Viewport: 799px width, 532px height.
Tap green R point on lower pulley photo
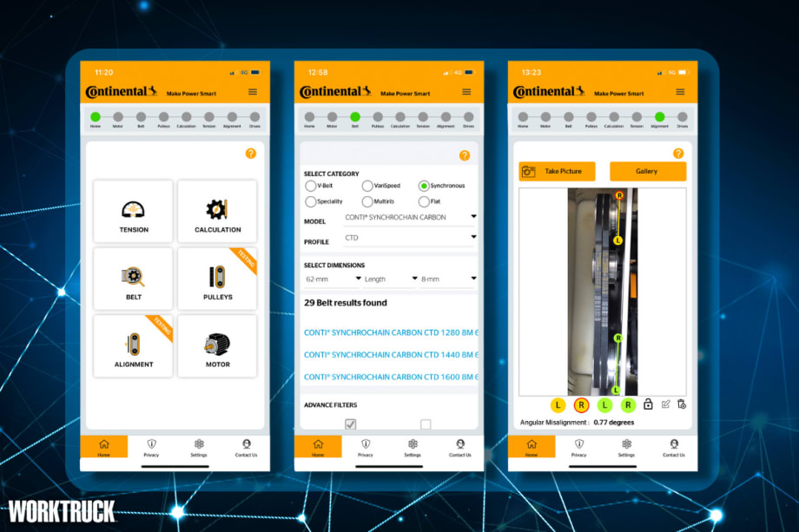click(x=618, y=338)
